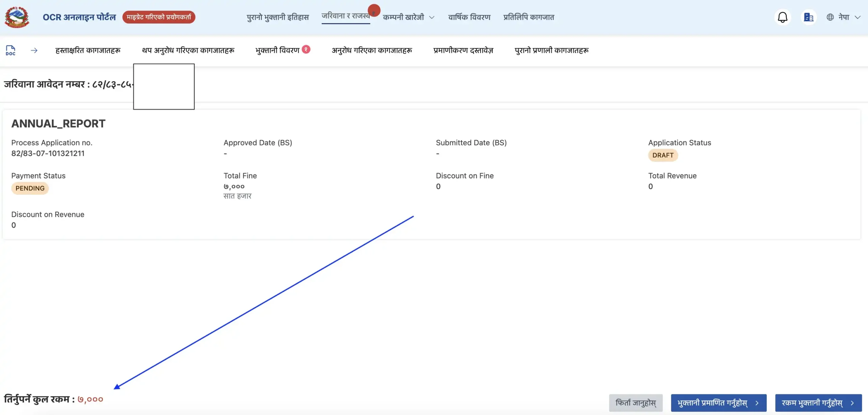Click the DOC document icon
This screenshot has width=868, height=415.
10,50
